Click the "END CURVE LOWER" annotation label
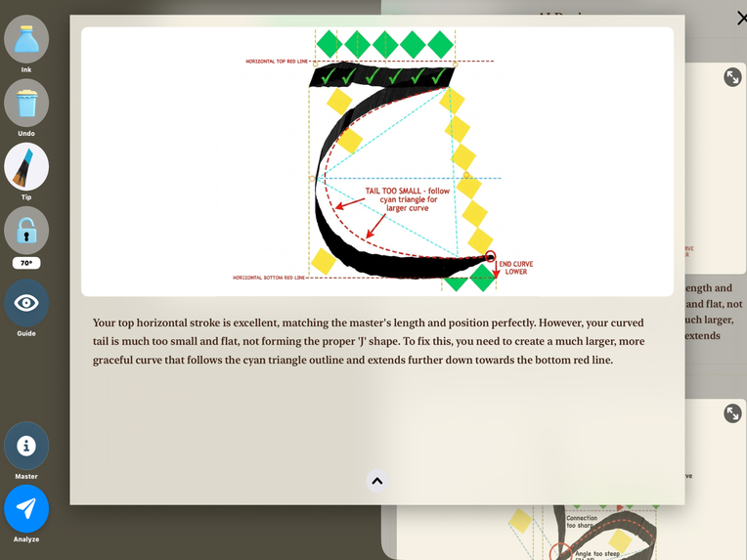747x560 pixels. point(516,268)
